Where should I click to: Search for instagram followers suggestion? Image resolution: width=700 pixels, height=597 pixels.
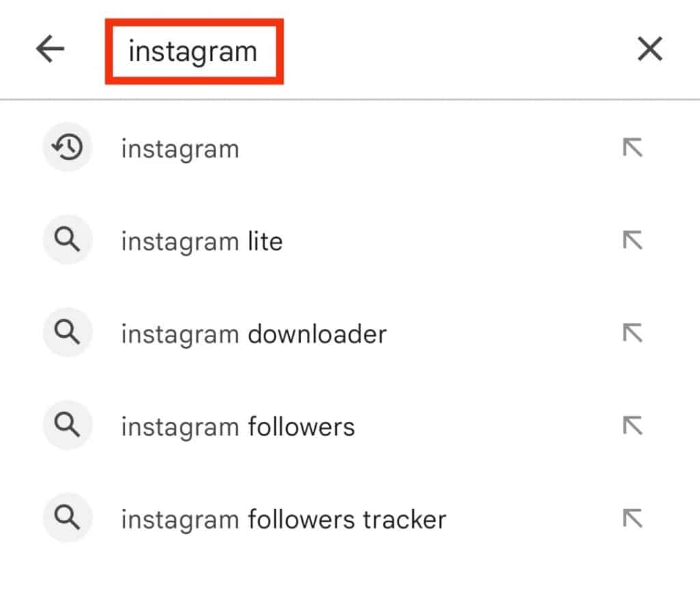(x=238, y=426)
